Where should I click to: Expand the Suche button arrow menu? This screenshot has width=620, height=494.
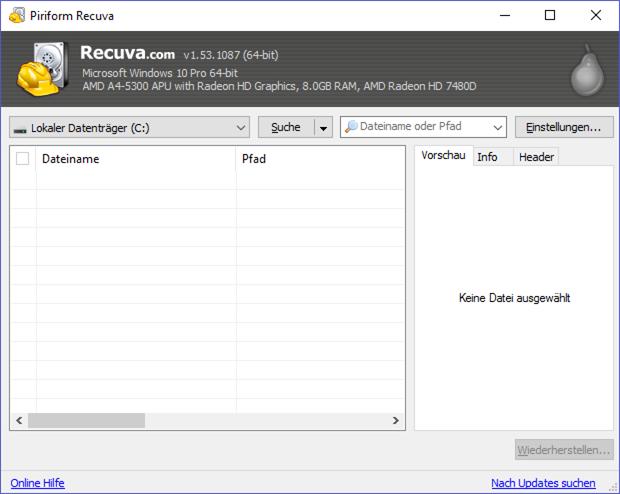(323, 127)
